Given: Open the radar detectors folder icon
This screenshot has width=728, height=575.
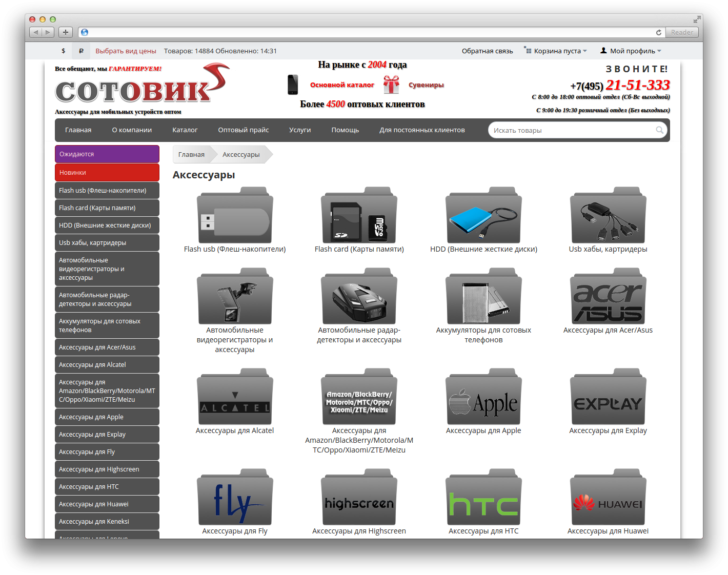Looking at the screenshot, I should 359,296.
